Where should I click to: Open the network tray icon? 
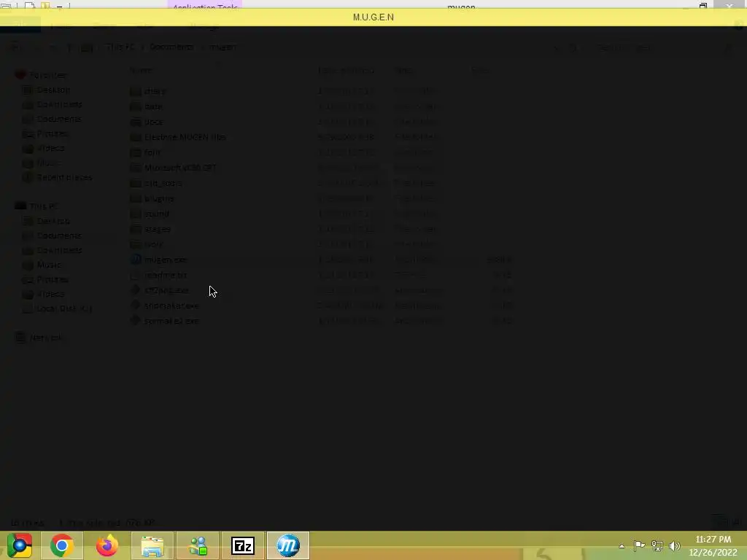[x=657, y=545]
